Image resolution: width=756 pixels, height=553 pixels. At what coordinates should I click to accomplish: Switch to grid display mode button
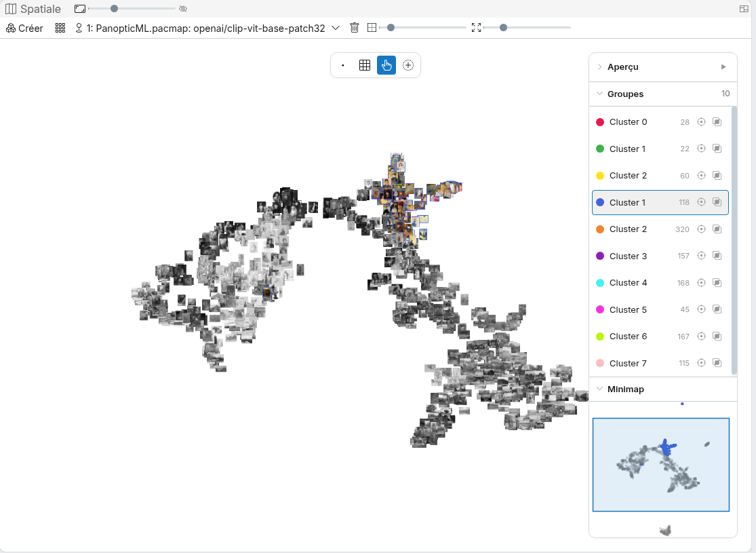[365, 65]
